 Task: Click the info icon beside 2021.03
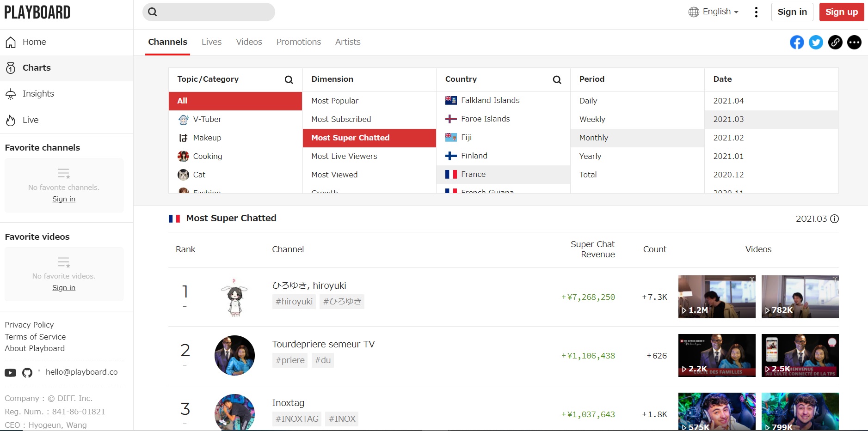coord(834,219)
